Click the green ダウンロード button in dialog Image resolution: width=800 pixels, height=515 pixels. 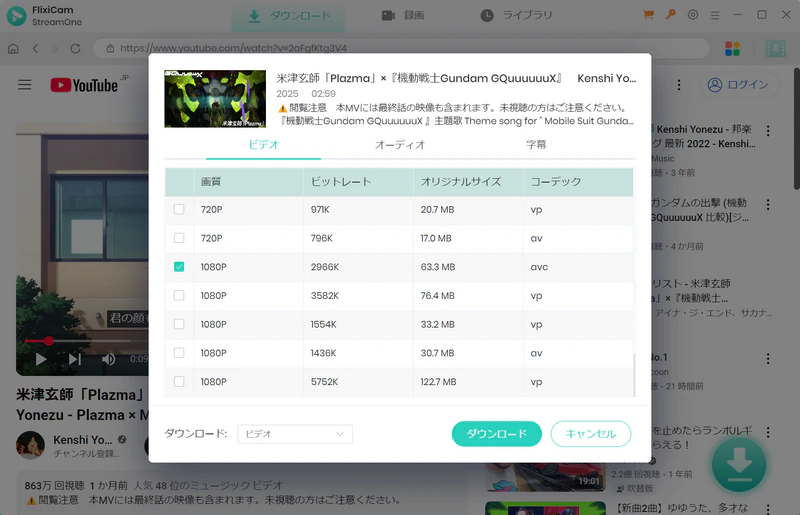point(496,434)
